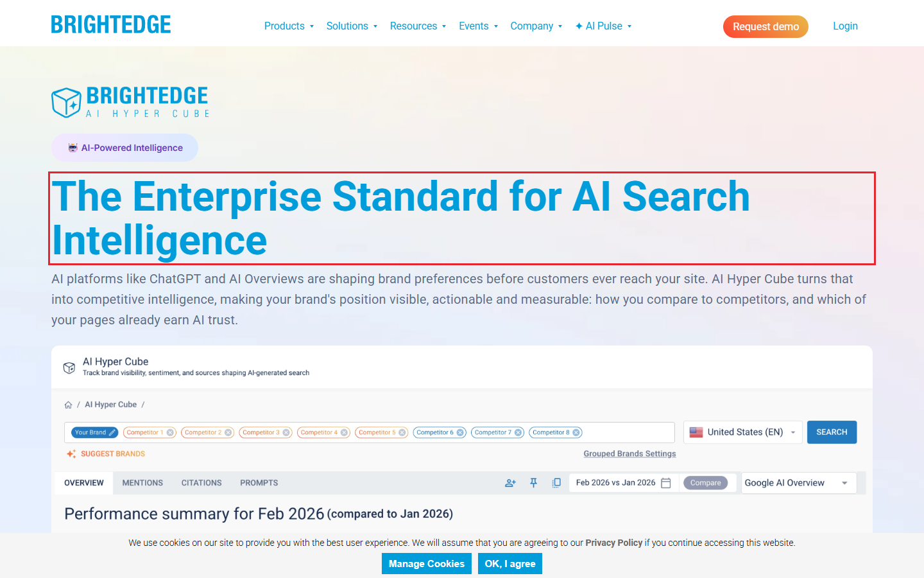This screenshot has height=578, width=924.
Task: Switch to the Prompts tab
Action: (x=259, y=483)
